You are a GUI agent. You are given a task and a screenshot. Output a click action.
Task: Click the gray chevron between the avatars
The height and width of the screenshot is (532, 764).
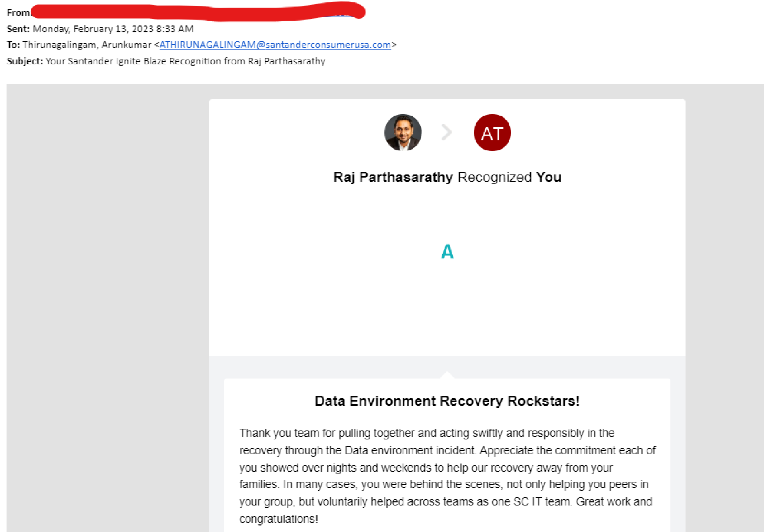click(x=447, y=132)
